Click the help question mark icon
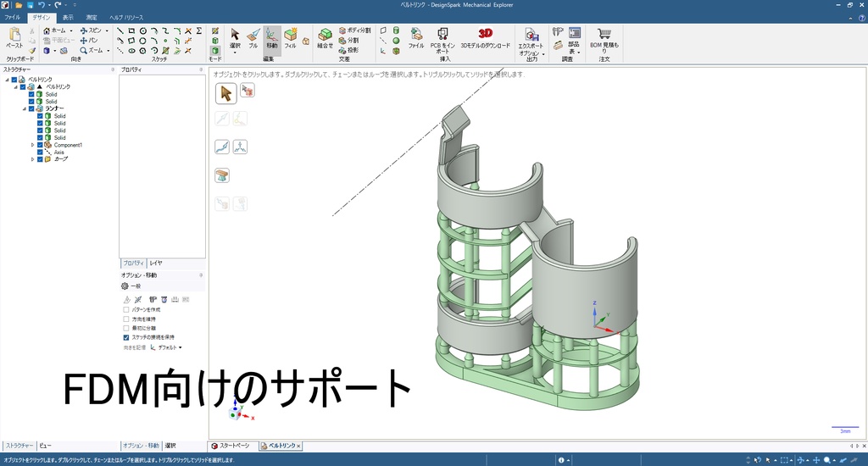 coord(862,18)
